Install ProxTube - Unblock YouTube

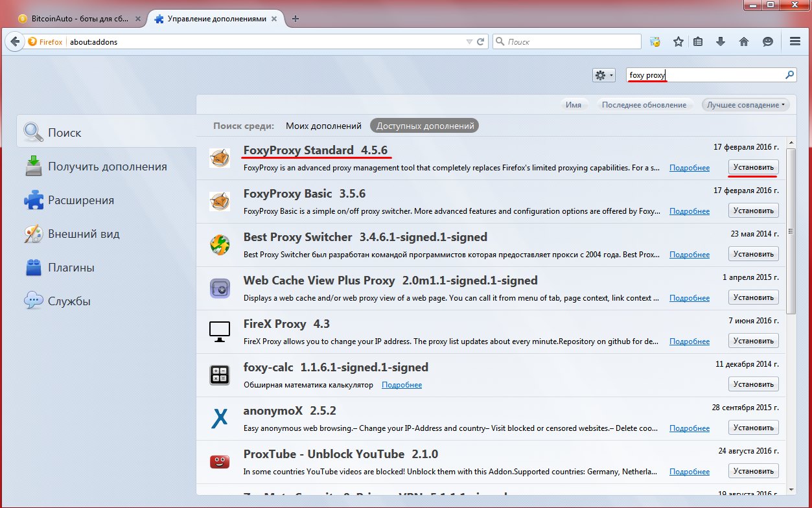pos(754,471)
